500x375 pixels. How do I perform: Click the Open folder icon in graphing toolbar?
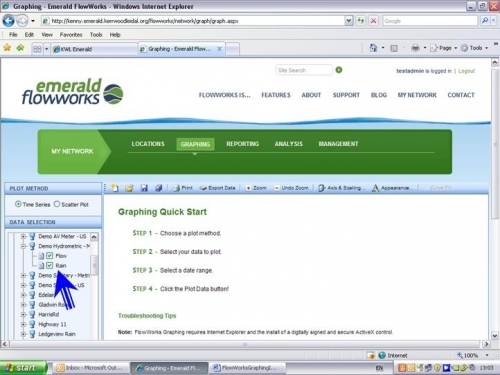[129, 188]
